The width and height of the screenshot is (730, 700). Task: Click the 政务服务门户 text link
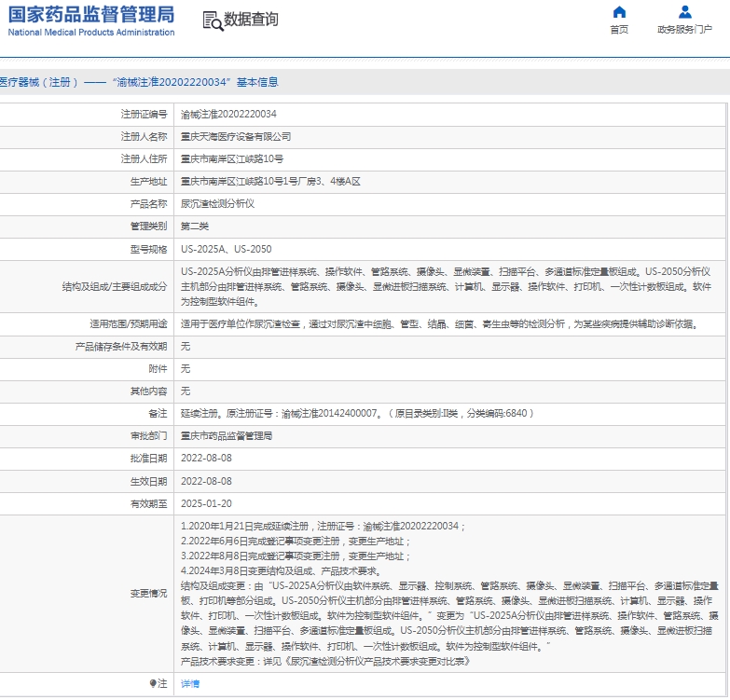[684, 30]
